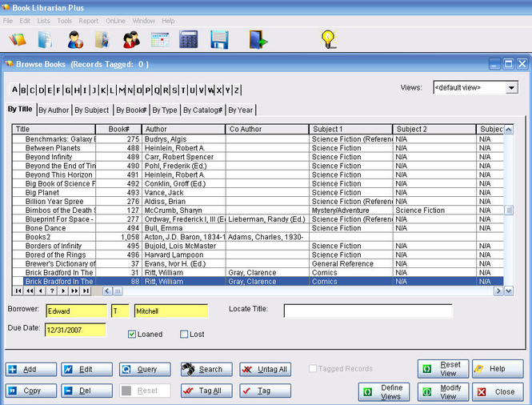Go to previous record arrow
The height and width of the screenshot is (405, 532).
[41, 291]
